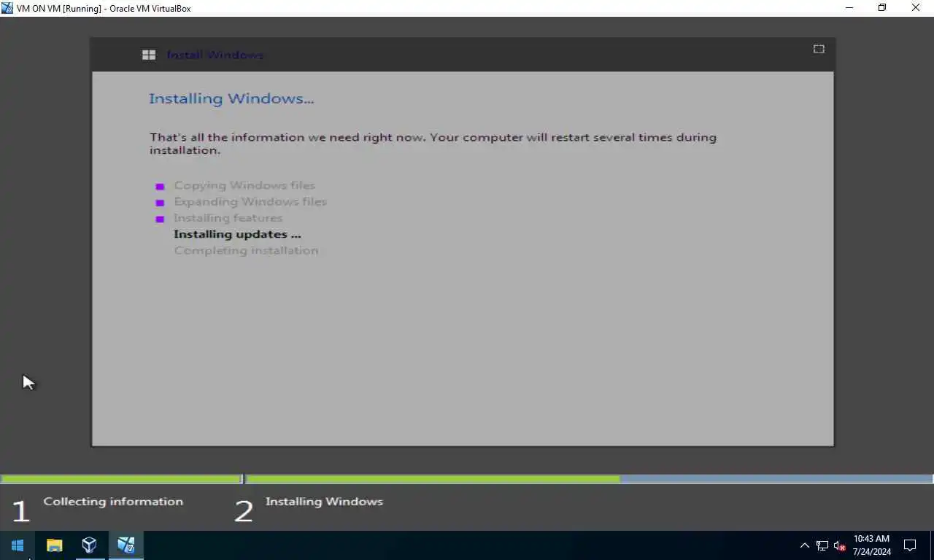Image resolution: width=934 pixels, height=560 pixels.
Task: Click the Installing Windows progress bar
Action: click(590, 479)
